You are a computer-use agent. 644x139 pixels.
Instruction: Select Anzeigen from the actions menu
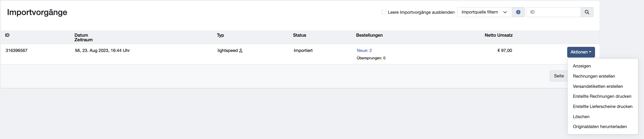click(582, 66)
